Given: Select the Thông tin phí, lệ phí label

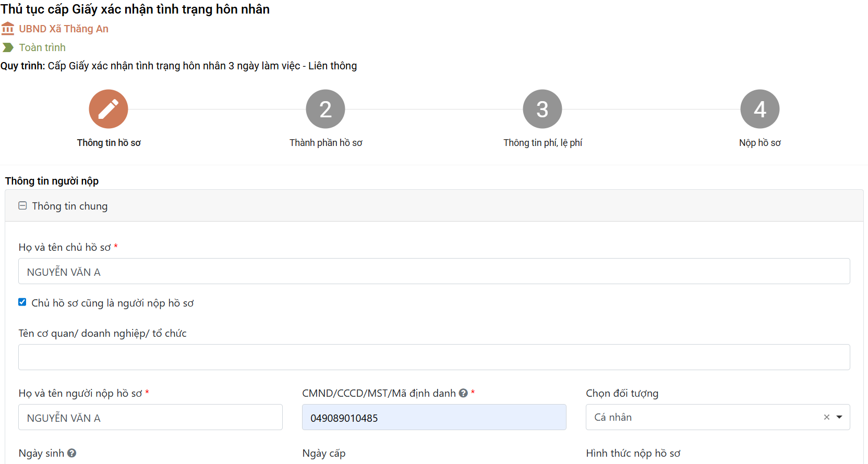Looking at the screenshot, I should click(x=542, y=143).
